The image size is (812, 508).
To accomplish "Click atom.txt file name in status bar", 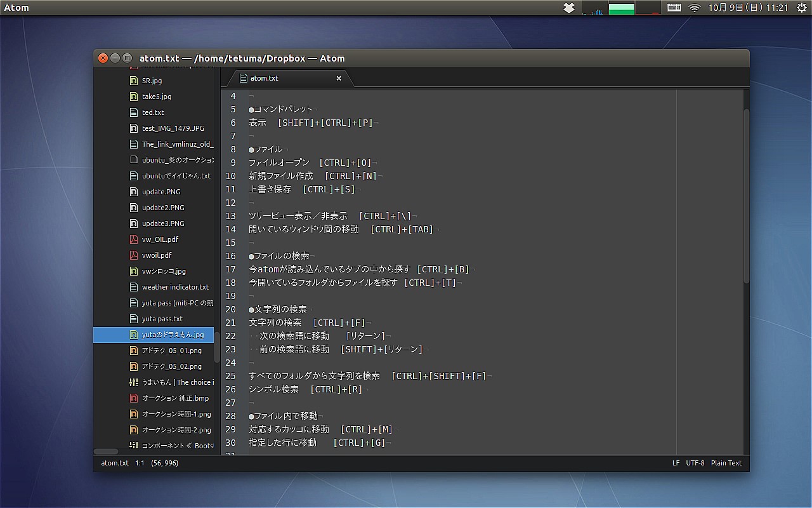I will pyautogui.click(x=115, y=463).
